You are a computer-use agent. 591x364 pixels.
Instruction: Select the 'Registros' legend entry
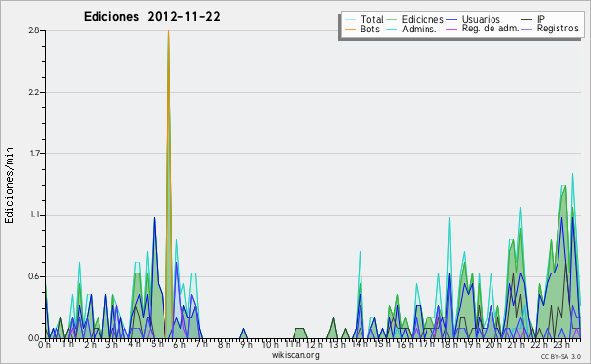tap(558, 29)
